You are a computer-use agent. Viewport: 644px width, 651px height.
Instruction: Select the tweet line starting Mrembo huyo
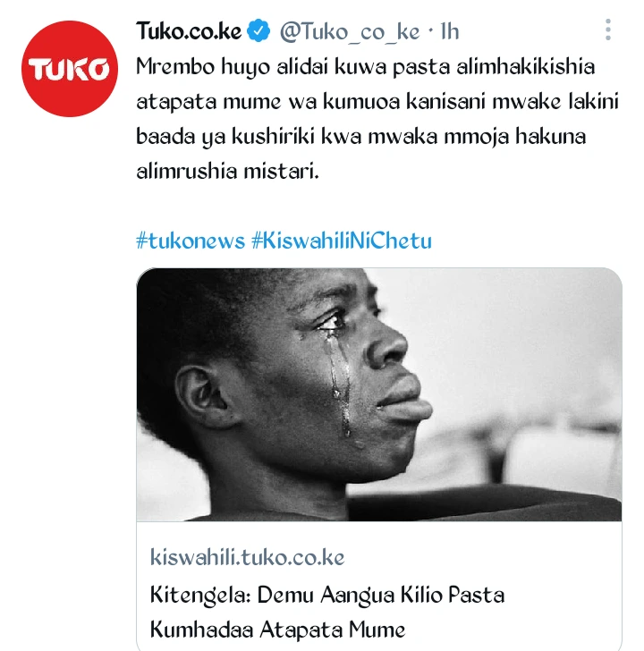[366, 67]
